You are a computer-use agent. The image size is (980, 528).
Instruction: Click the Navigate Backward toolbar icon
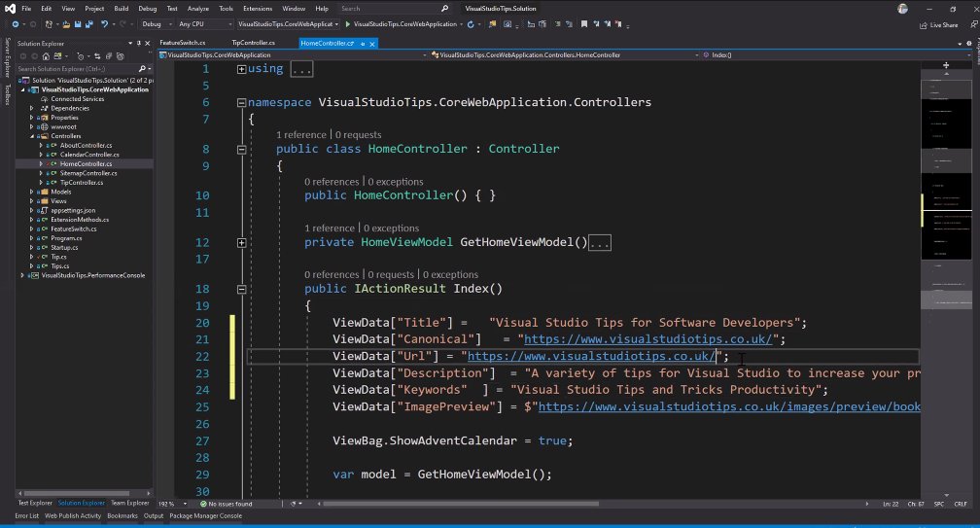click(15, 24)
